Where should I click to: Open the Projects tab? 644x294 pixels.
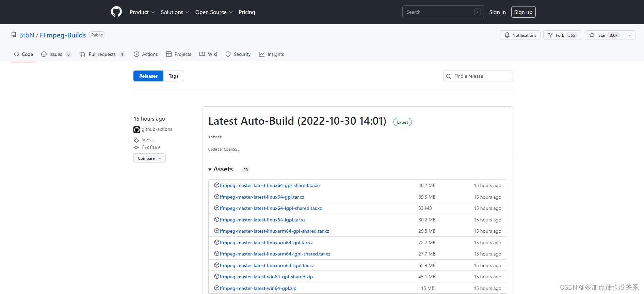pyautogui.click(x=178, y=54)
